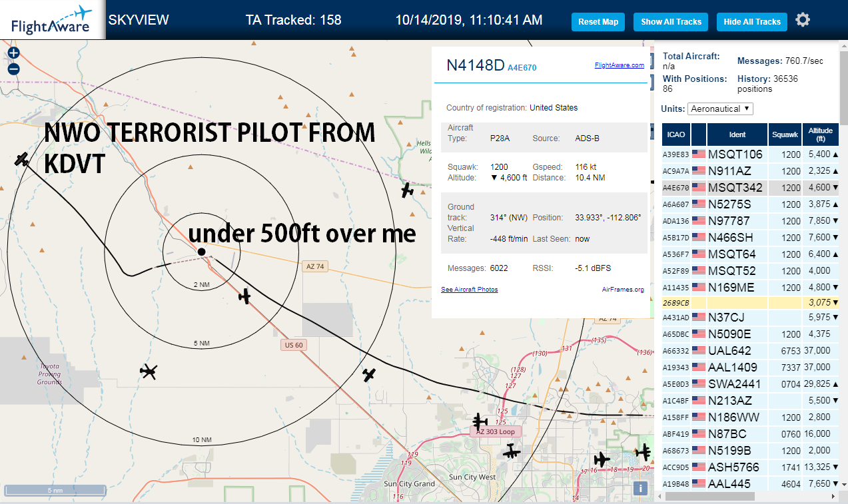This screenshot has width=848, height=504.
Task: Open See Aircraft Photos link
Action: click(470, 290)
